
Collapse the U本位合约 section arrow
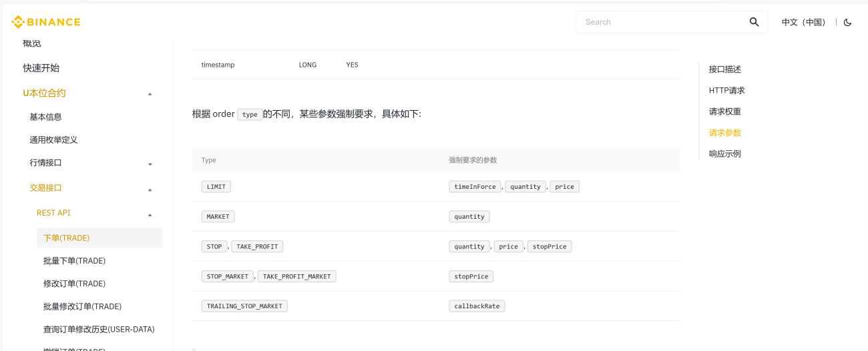point(150,93)
